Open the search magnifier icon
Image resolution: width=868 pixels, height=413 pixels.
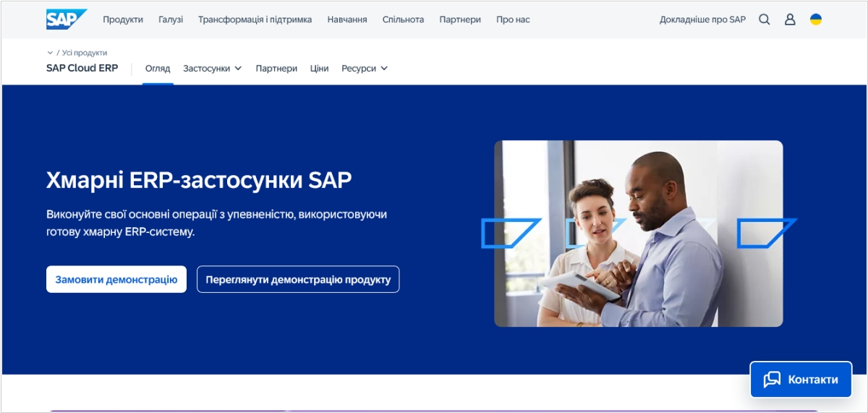click(764, 20)
